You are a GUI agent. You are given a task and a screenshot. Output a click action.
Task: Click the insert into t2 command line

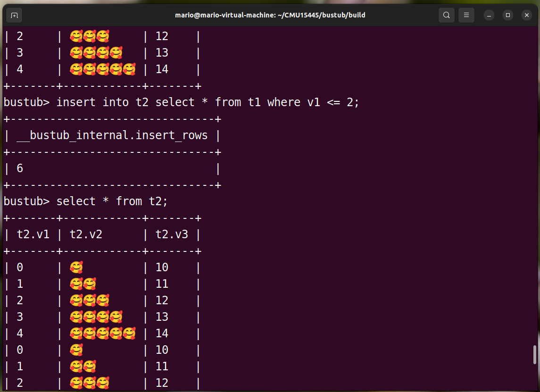pos(208,102)
